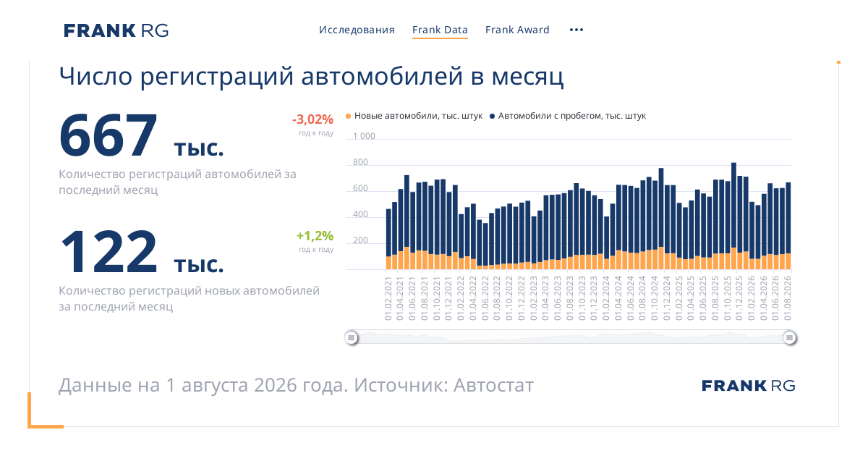Click the bottom-right FRANK RG logo

749,386
